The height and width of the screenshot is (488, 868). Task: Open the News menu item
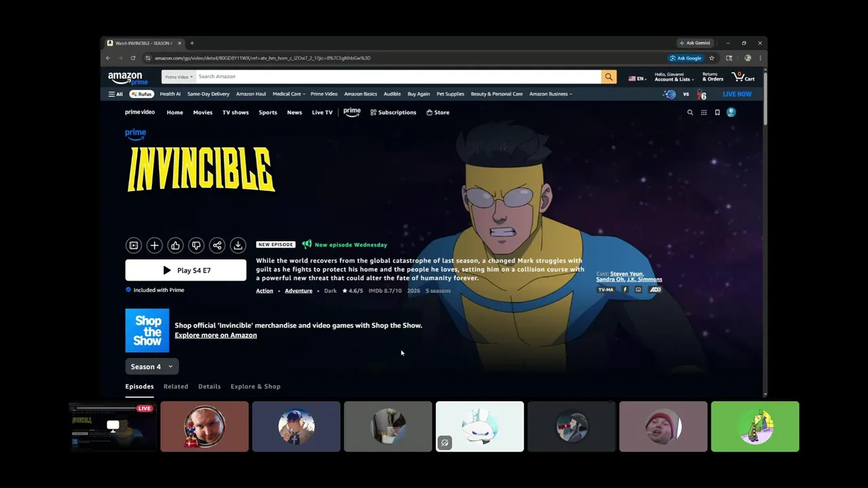294,113
